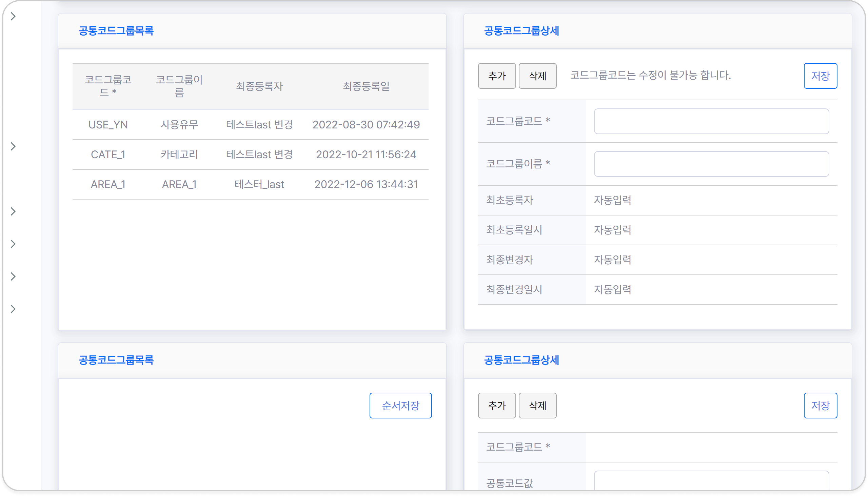Select the CATE_1 카테고리 row
This screenshot has height=496, width=868.
(250, 154)
